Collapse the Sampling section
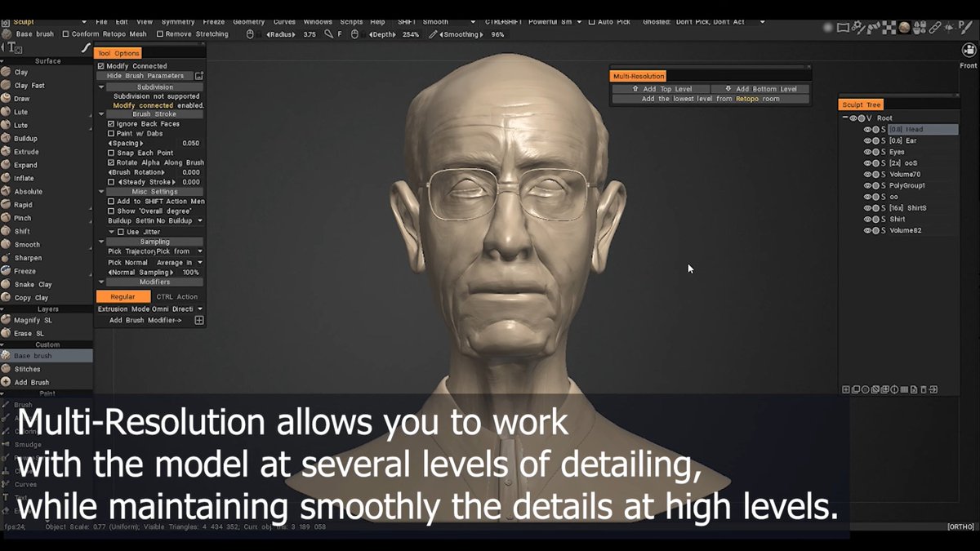The height and width of the screenshot is (551, 980). 101,242
